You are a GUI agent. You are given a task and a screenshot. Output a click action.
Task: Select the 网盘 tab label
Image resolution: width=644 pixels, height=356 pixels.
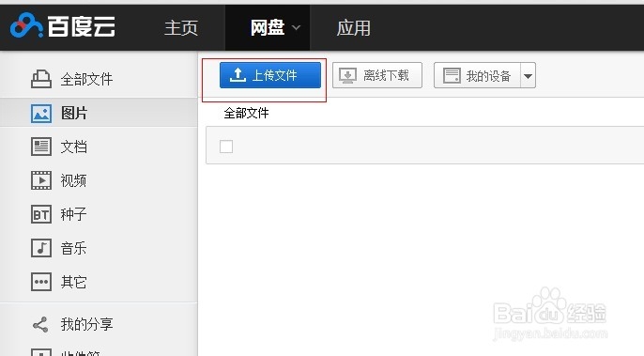coord(268,28)
